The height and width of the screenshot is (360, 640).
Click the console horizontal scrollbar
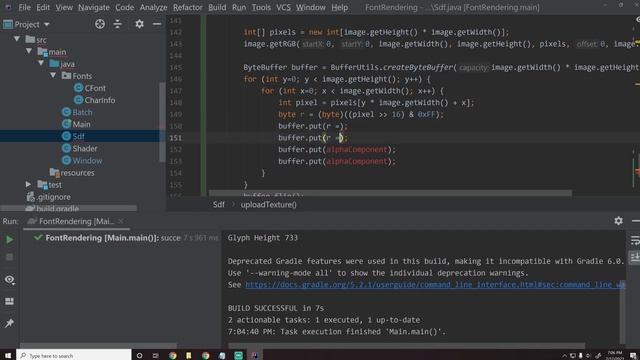point(408,346)
